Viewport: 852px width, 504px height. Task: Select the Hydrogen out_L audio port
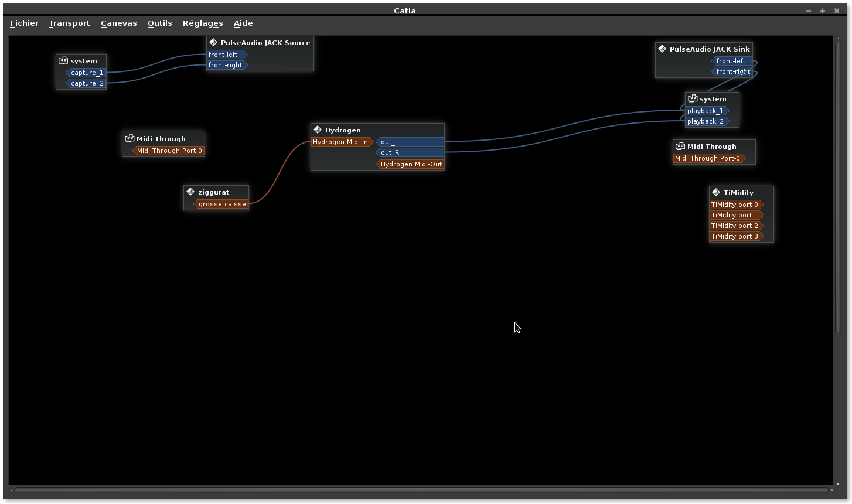pyautogui.click(x=410, y=142)
